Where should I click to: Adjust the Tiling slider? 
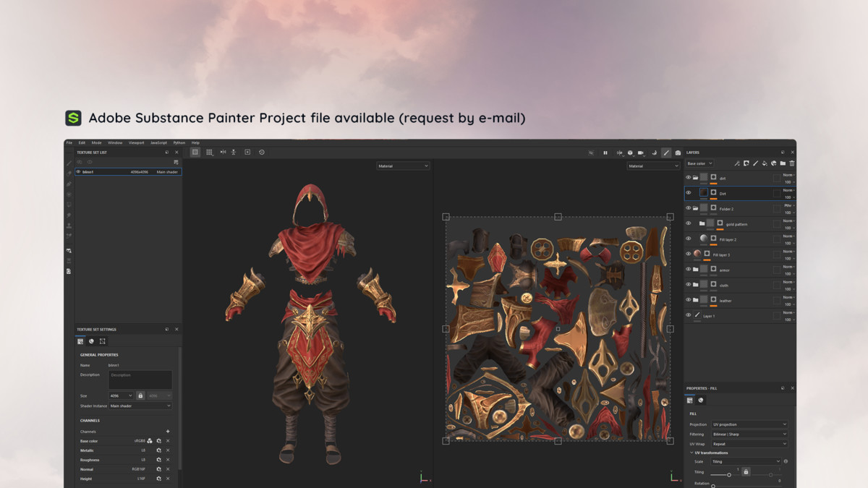[x=729, y=475]
